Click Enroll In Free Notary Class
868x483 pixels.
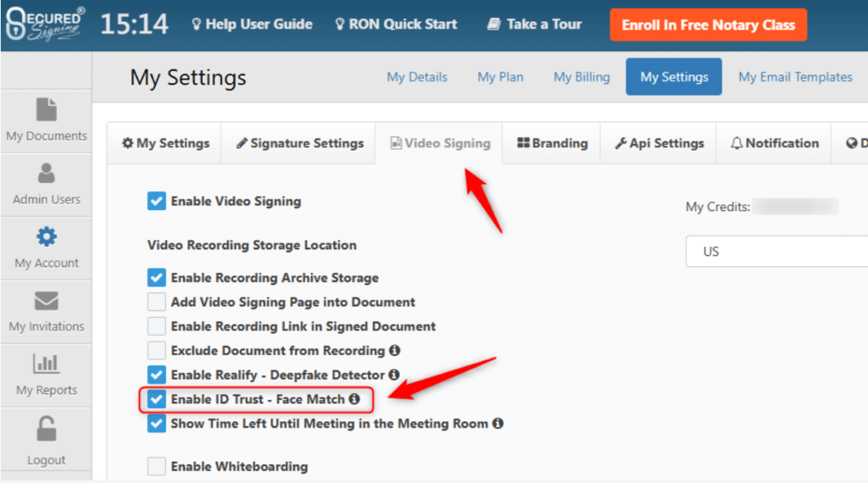(708, 25)
